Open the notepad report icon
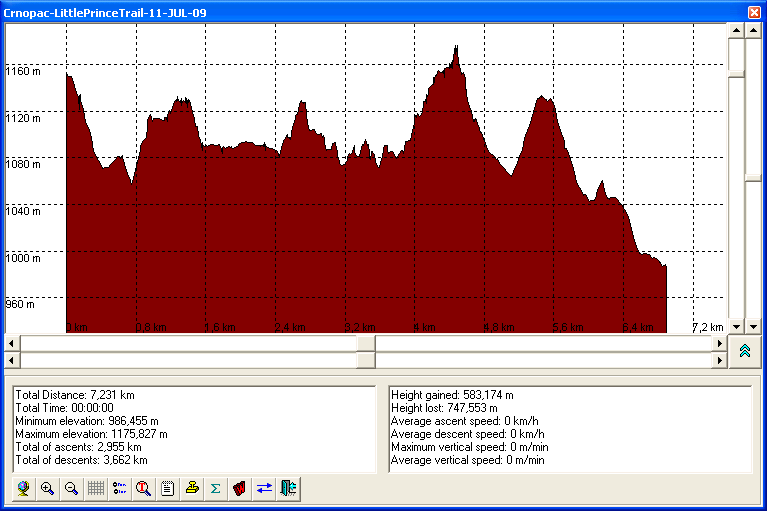Screen dimensions: 767x512 167,489
